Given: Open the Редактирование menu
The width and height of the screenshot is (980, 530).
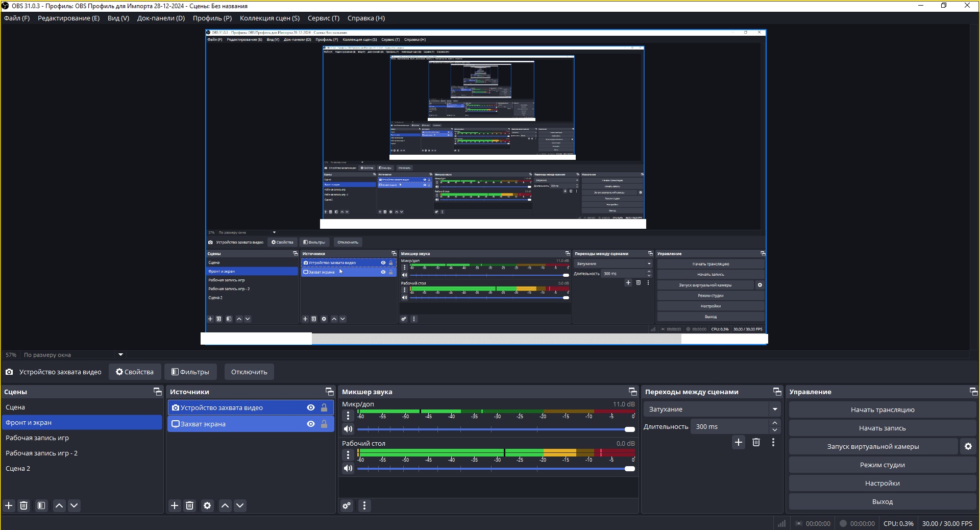Looking at the screenshot, I should pos(68,18).
